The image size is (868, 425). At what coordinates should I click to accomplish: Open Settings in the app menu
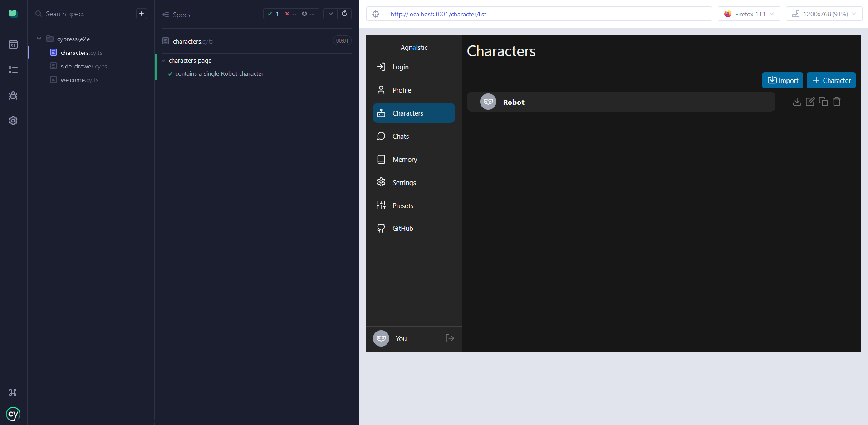click(x=414, y=182)
